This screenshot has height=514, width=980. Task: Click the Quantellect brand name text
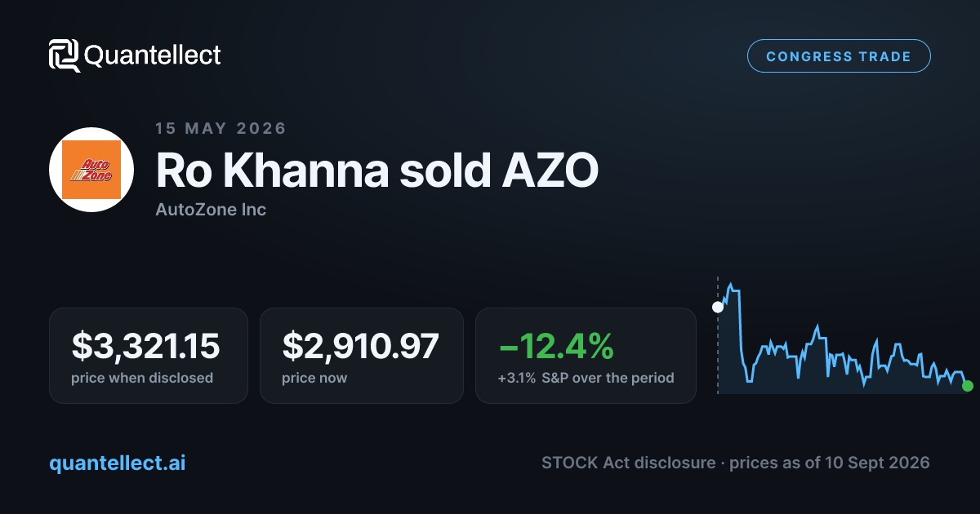[x=153, y=55]
